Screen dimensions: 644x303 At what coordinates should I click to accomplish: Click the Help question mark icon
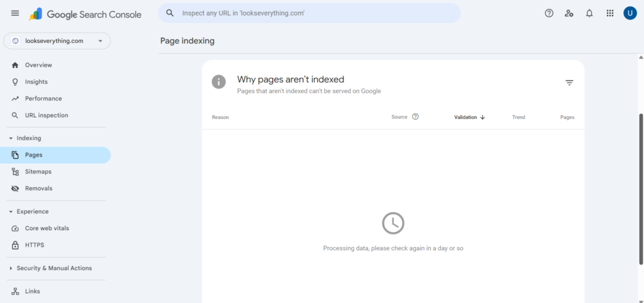[549, 13]
